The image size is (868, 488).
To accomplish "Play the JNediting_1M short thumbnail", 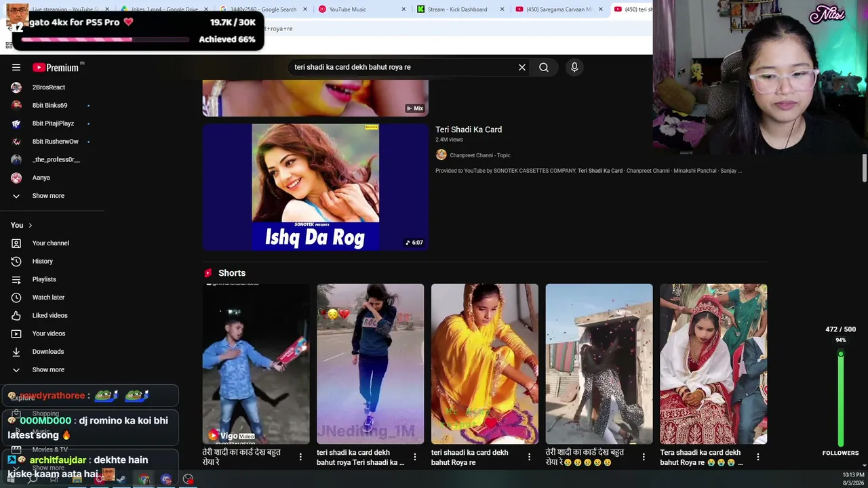I will coord(370,364).
